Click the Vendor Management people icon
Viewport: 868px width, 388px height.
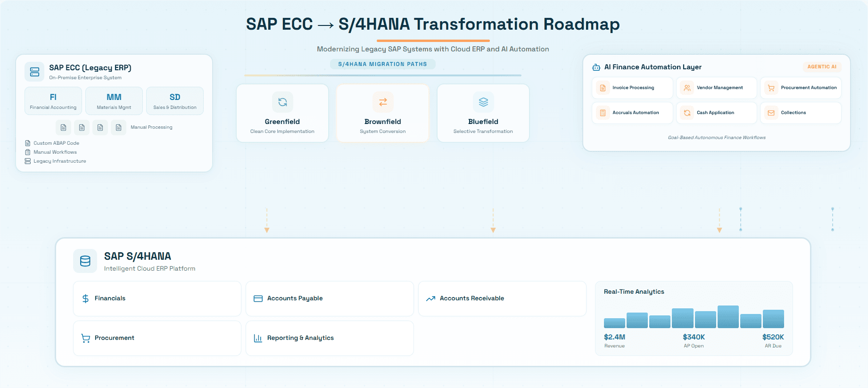pos(687,88)
